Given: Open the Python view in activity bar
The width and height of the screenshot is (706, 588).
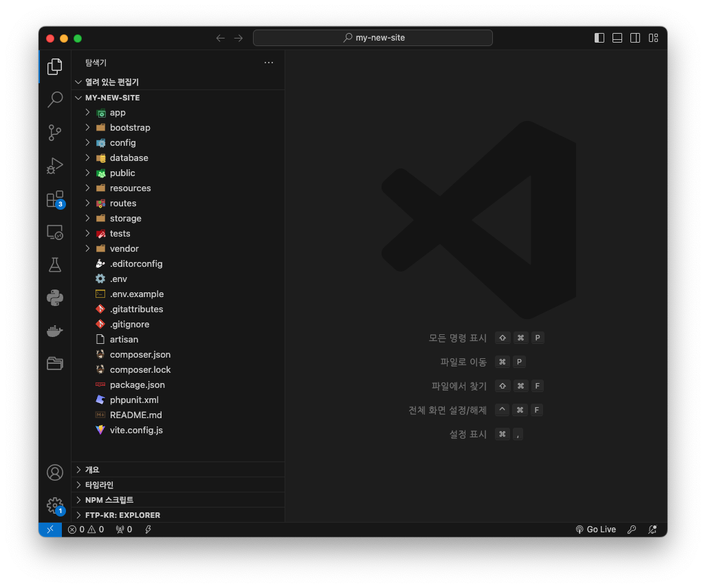Looking at the screenshot, I should [55, 298].
